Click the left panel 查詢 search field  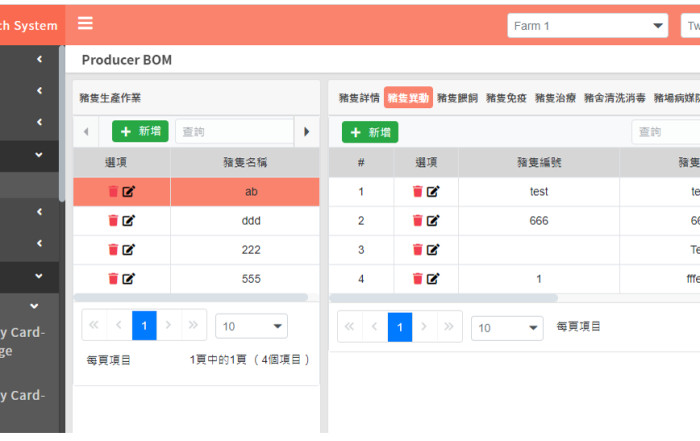(234, 131)
